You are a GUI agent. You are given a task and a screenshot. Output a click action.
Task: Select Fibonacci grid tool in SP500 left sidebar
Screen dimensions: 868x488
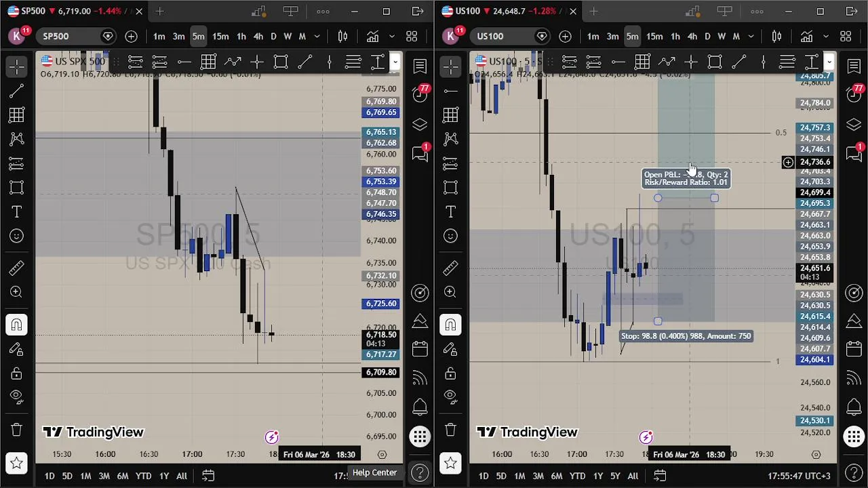pos(17,115)
